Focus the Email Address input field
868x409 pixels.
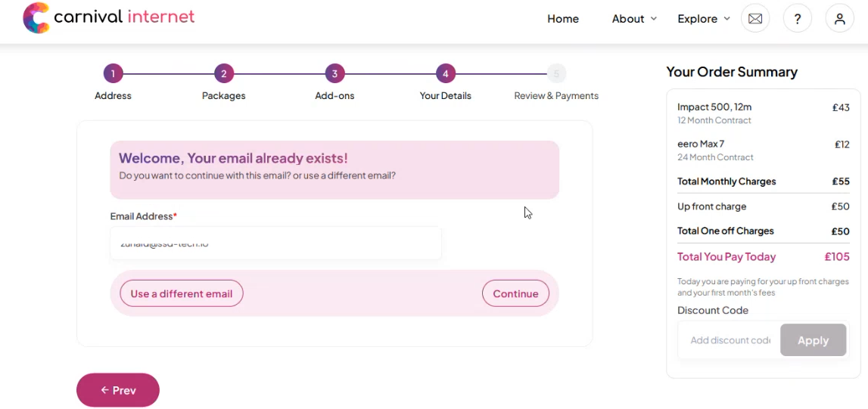point(275,243)
